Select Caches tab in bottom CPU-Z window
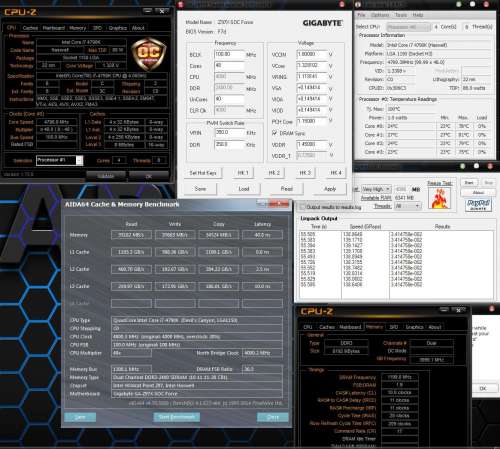This screenshot has width=500, height=449. 327,327
